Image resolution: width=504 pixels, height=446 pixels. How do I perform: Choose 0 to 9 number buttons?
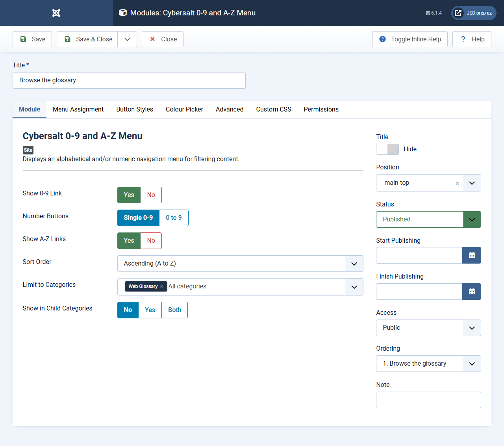[174, 218]
